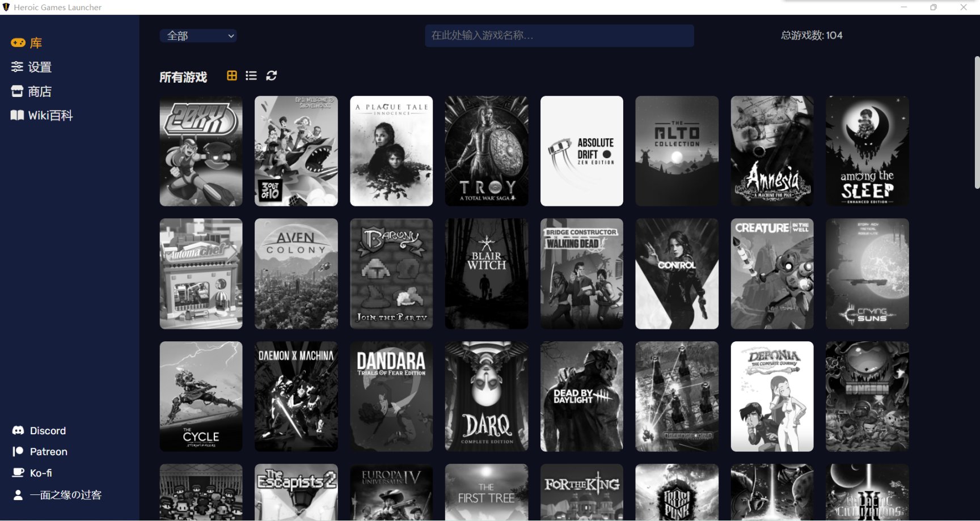The height and width of the screenshot is (521, 980).
Task: Open Dead by Daylight card
Action: coord(582,396)
